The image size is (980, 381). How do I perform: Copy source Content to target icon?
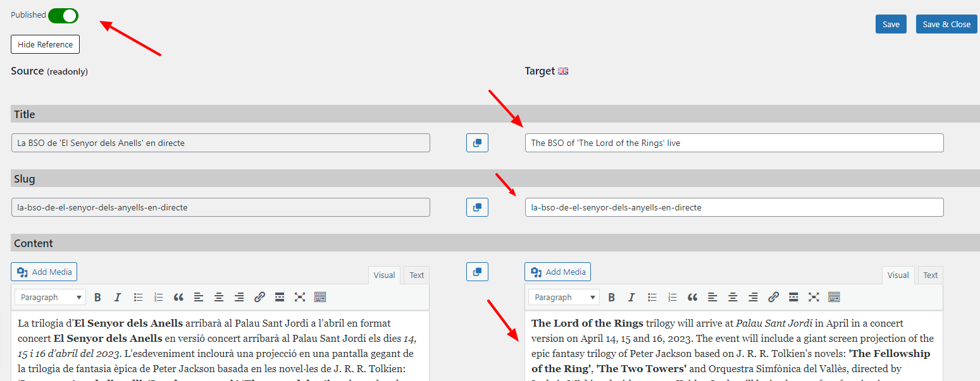477,272
